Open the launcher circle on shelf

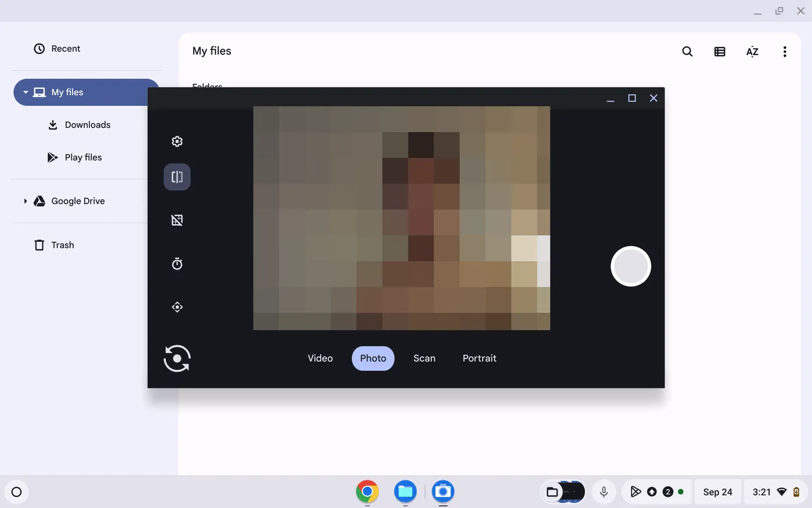click(17, 492)
